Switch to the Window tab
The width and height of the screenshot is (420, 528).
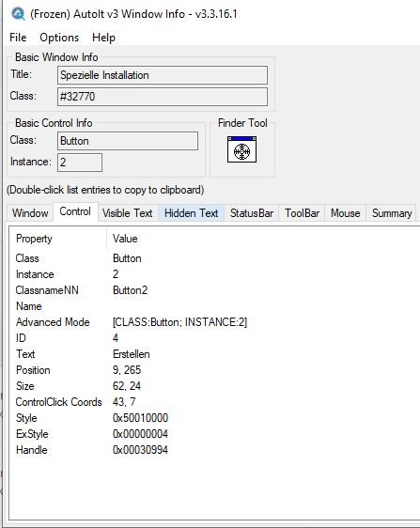(30, 213)
